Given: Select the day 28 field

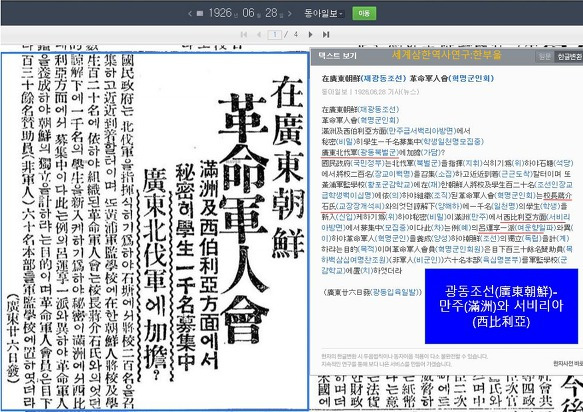Looking at the screenshot, I should tap(271, 13).
